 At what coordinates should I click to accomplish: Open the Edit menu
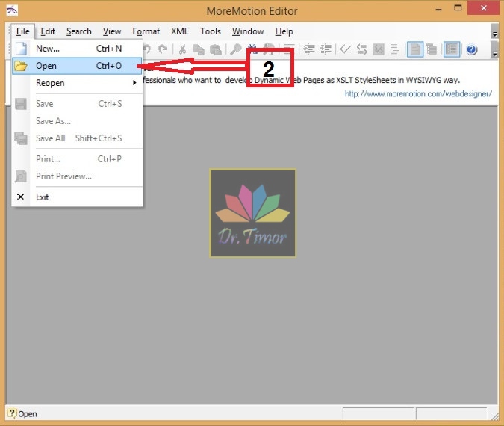pyautogui.click(x=48, y=31)
